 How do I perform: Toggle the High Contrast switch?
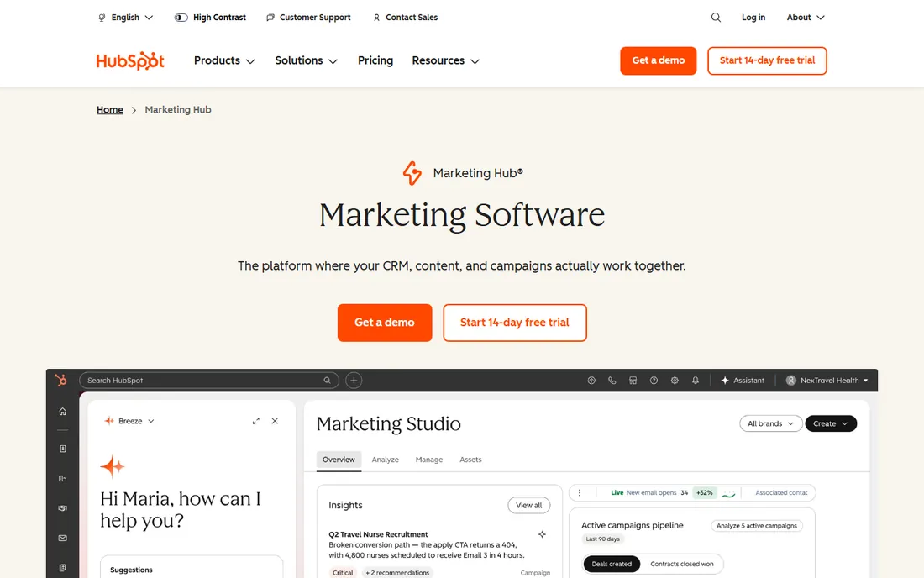[x=181, y=18]
